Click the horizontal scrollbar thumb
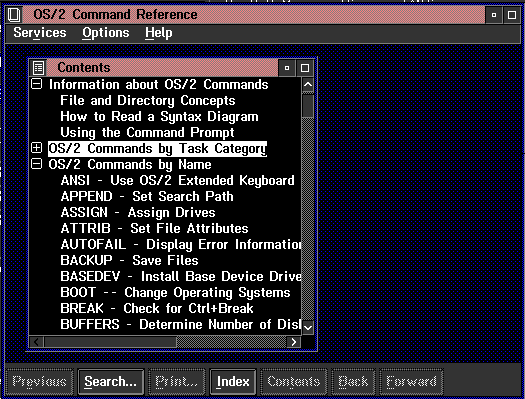This screenshot has width=525, height=399. tap(110, 342)
